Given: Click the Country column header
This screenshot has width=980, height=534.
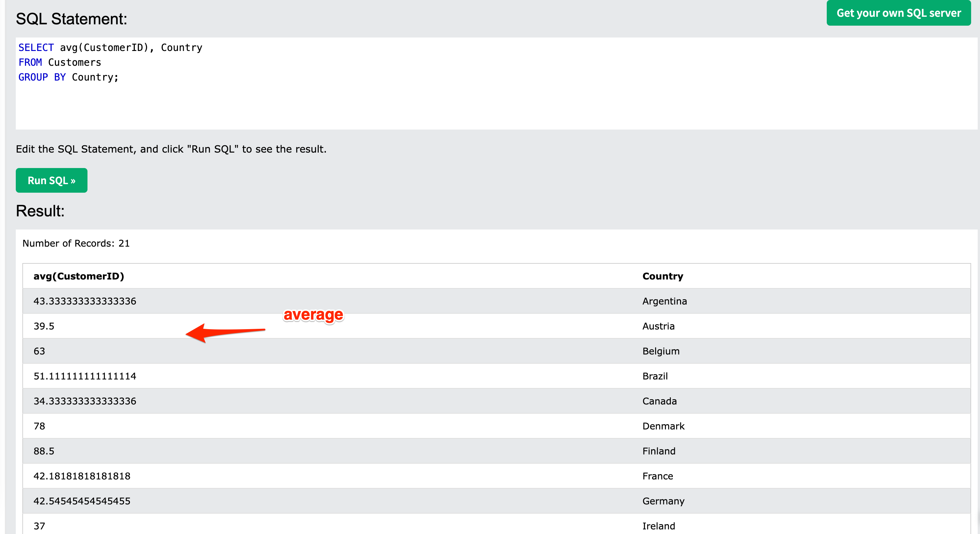Looking at the screenshot, I should point(662,276).
